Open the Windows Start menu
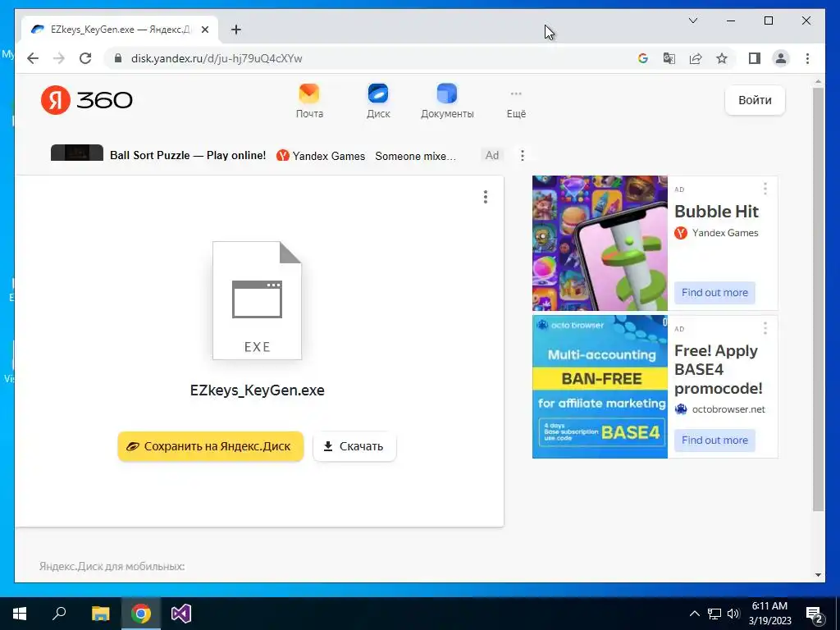840x630 pixels. 20,614
